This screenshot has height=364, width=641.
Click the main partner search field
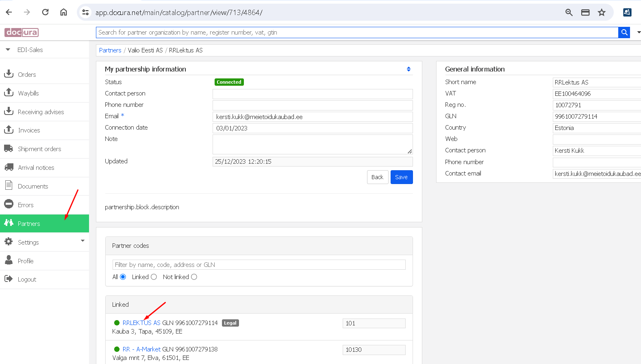click(357, 32)
